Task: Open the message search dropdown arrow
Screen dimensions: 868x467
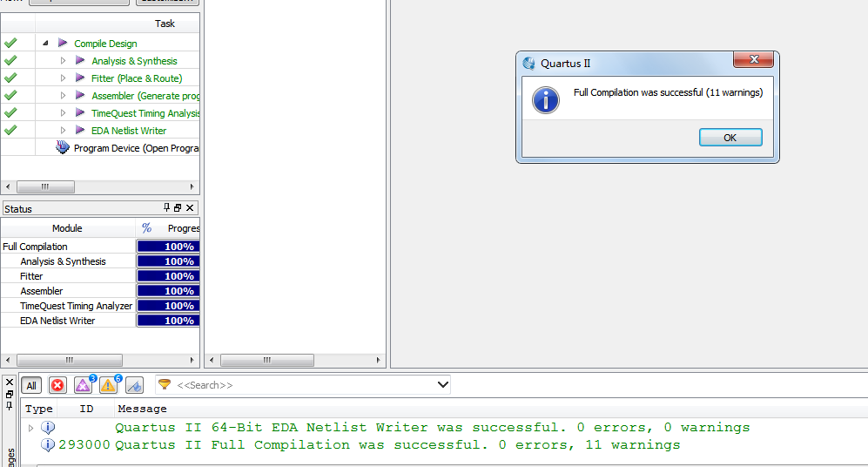Action: (443, 384)
